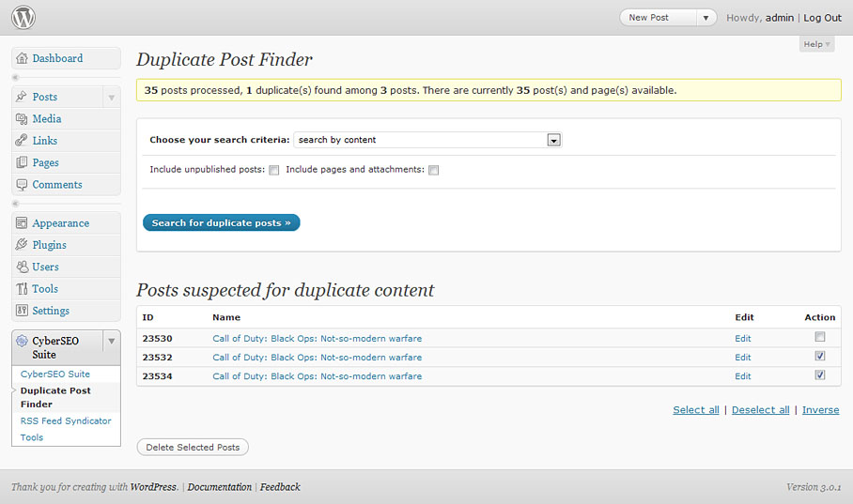Open post title link in row 23530
This screenshot has height=504, width=853.
pyautogui.click(x=318, y=338)
